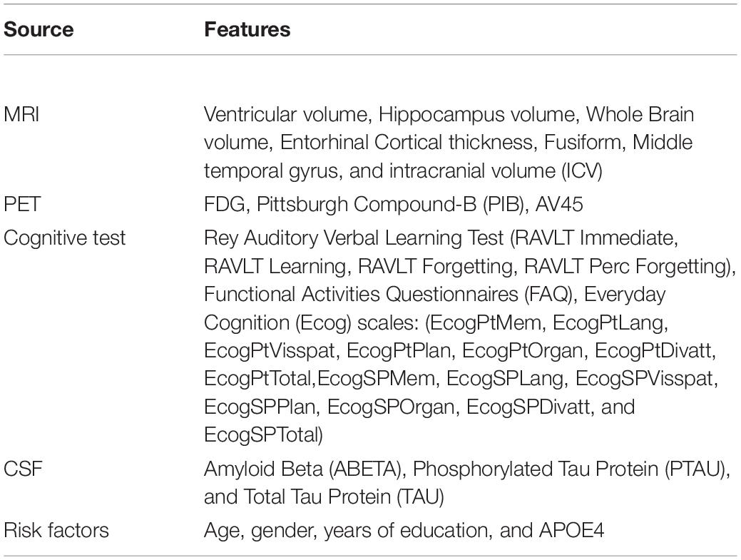Click the Risk factors row label
The height and width of the screenshot is (560, 741).
coord(56,530)
